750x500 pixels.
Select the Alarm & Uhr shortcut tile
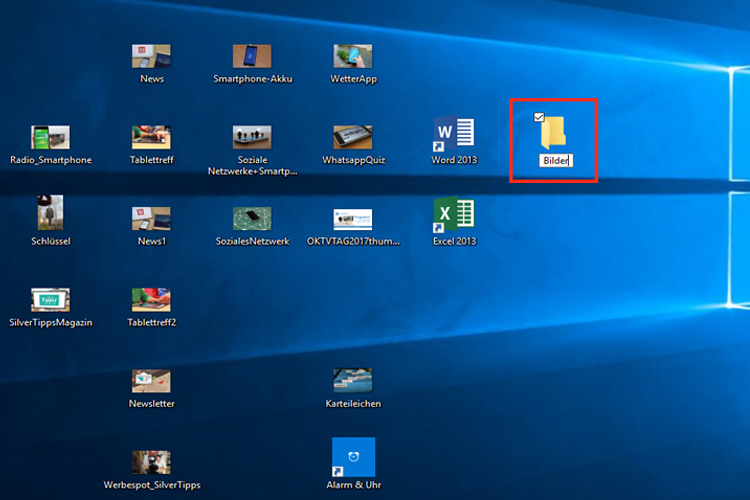point(353,457)
